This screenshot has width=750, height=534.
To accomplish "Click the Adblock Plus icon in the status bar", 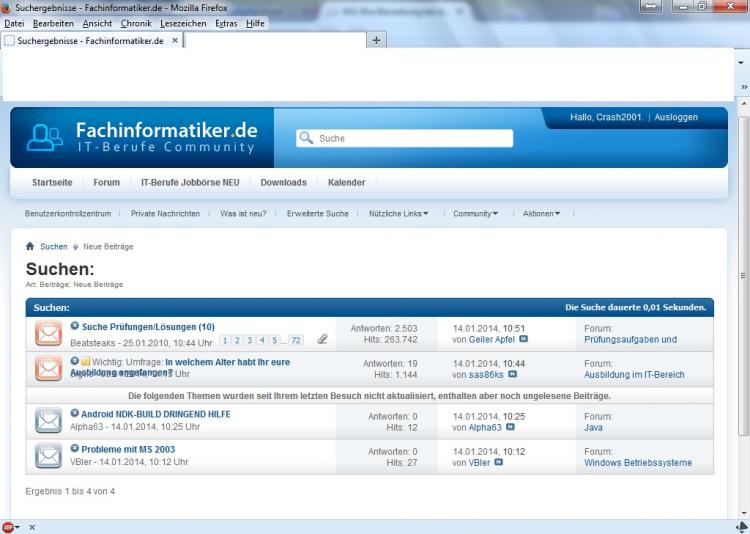I will [8, 527].
